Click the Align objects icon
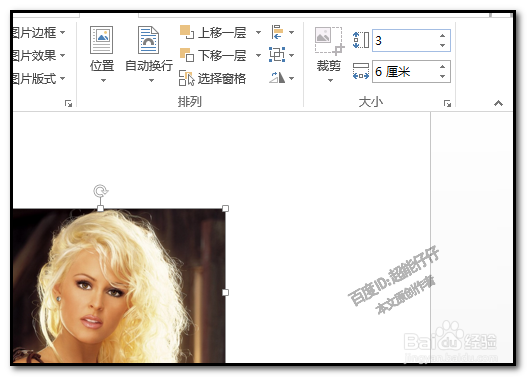 (x=277, y=32)
